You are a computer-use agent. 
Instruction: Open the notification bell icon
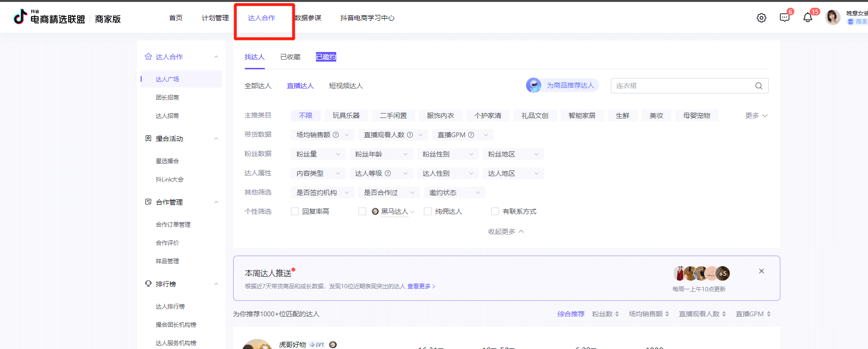[x=808, y=18]
